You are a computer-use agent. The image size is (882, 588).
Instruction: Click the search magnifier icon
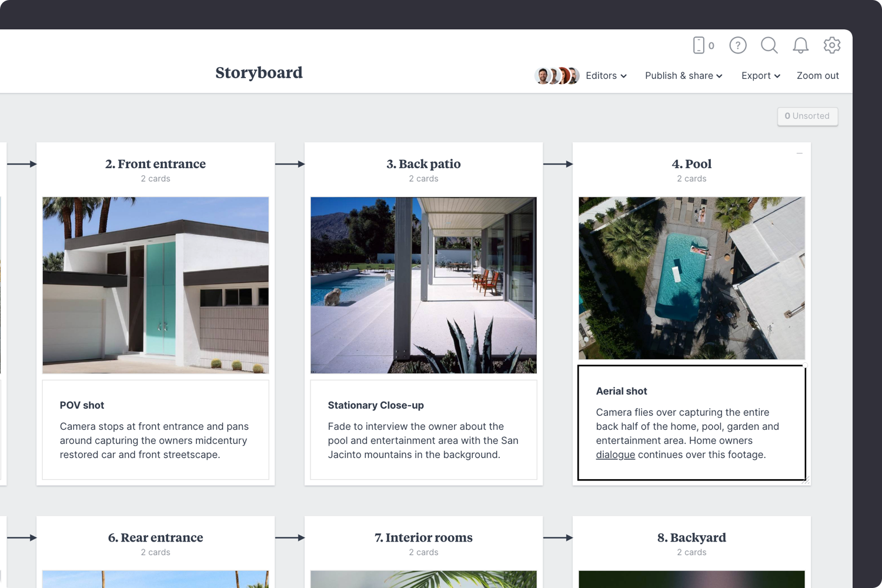tap(769, 45)
